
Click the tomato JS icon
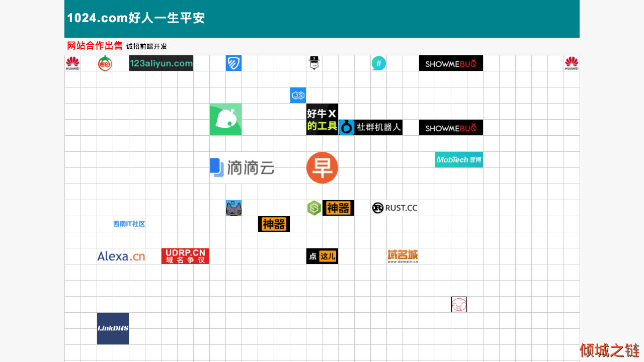[105, 63]
